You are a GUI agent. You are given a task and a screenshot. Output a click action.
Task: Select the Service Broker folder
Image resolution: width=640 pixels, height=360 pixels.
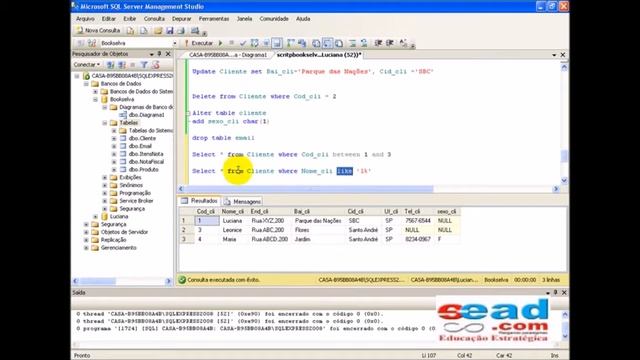136,201
